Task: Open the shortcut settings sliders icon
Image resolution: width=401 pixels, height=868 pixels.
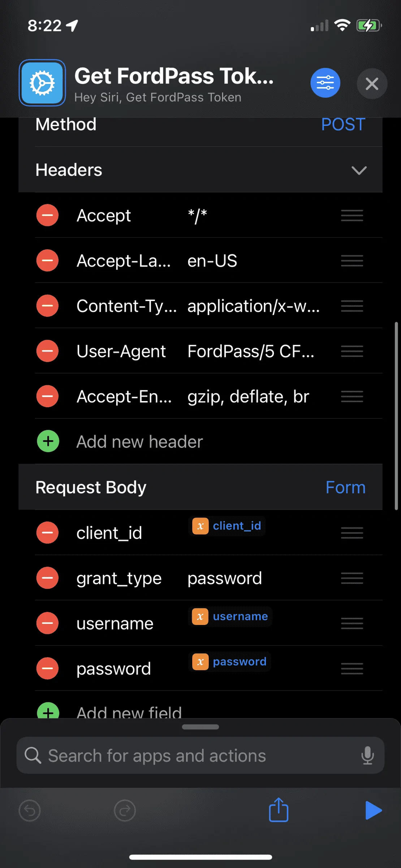Action: tap(325, 83)
